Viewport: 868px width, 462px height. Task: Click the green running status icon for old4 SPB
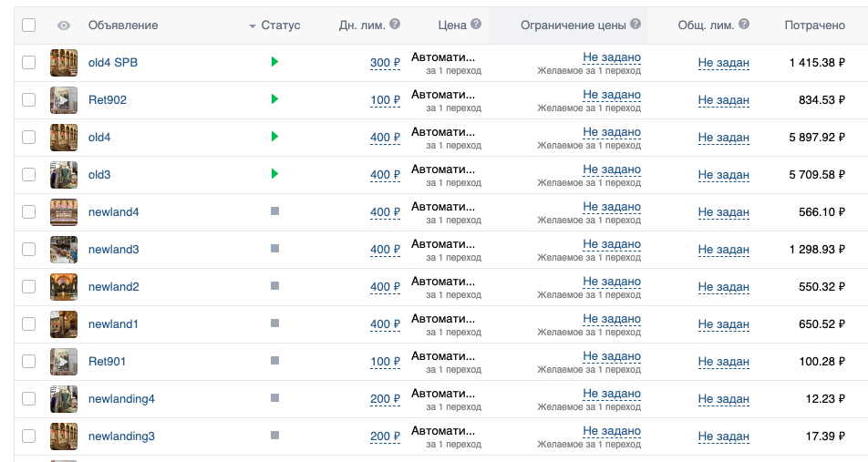(x=274, y=62)
